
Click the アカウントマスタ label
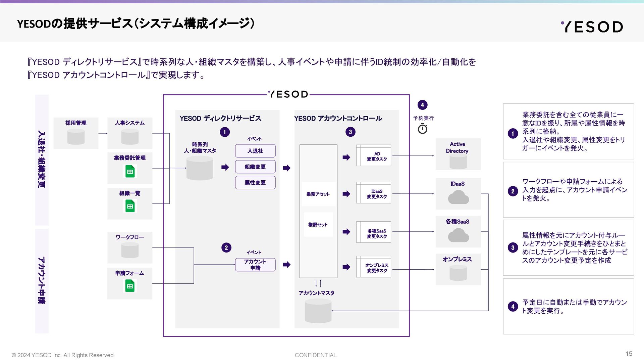pos(317,293)
